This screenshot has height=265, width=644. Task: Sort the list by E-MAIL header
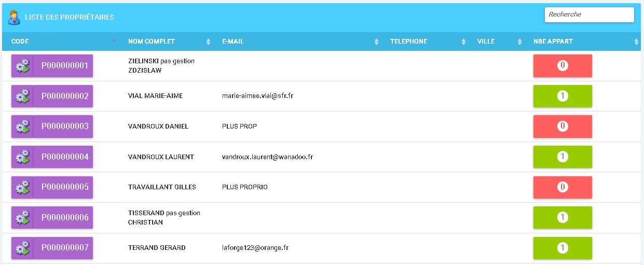[233, 41]
